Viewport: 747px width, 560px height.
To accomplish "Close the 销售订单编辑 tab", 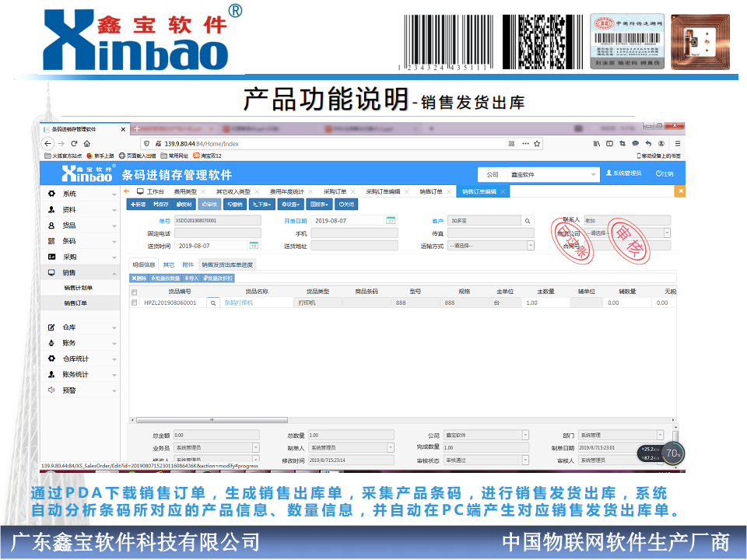I will [x=503, y=191].
